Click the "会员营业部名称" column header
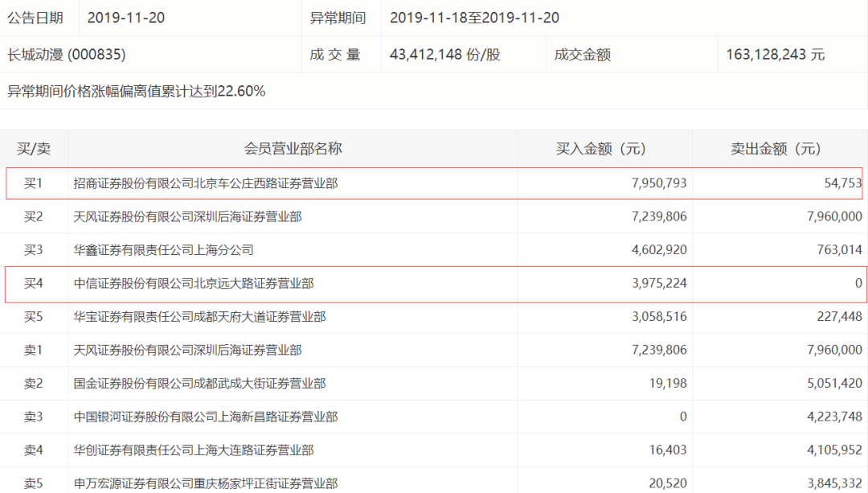 click(x=293, y=149)
